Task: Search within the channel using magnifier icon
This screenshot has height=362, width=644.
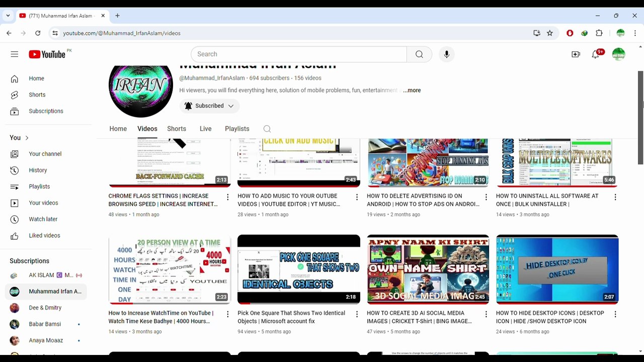Action: click(x=267, y=129)
